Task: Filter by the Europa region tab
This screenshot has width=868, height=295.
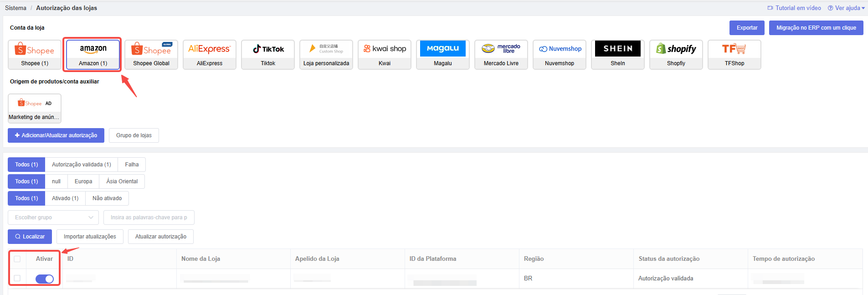Action: (x=83, y=181)
